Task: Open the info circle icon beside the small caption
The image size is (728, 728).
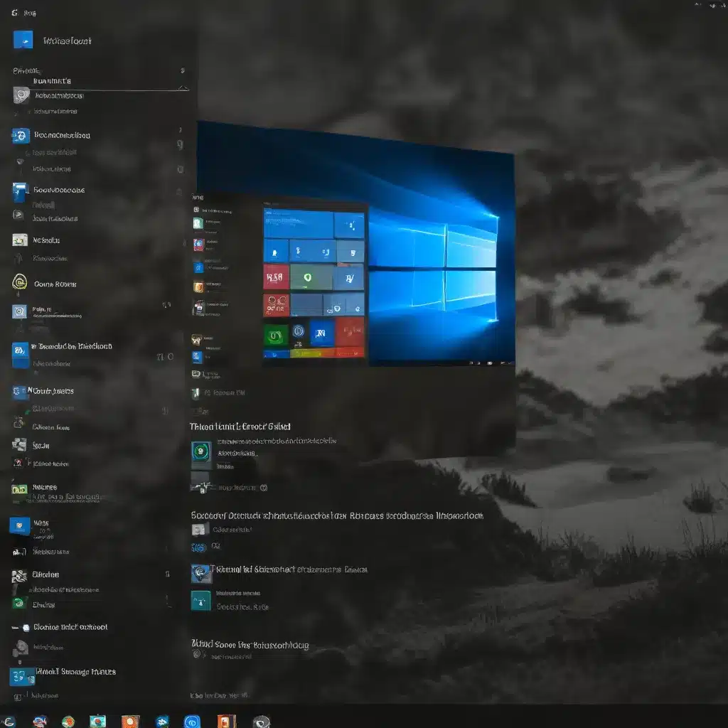Action: 264,488
